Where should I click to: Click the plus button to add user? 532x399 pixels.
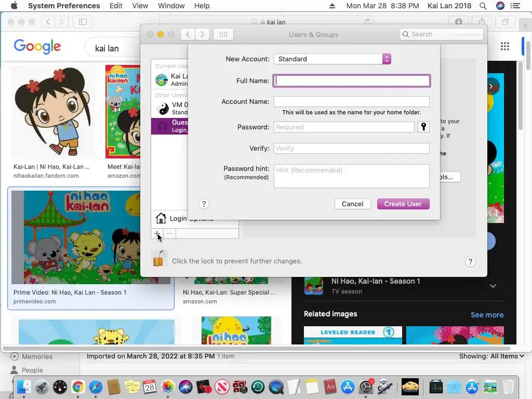157,233
